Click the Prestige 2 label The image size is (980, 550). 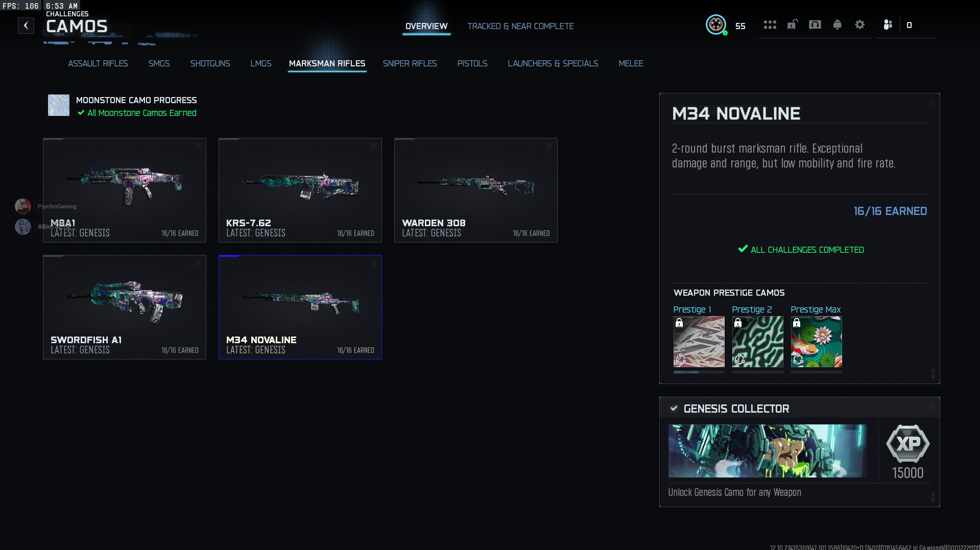[x=752, y=309]
